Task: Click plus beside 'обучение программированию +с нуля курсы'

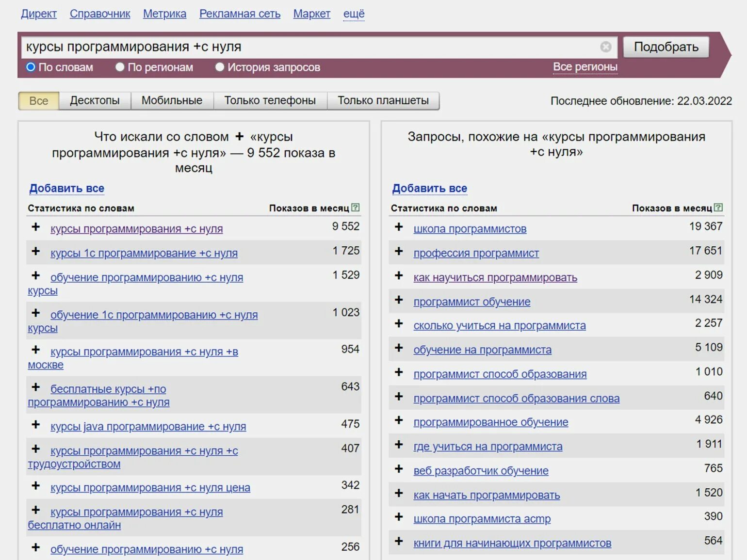Action: pos(36,275)
